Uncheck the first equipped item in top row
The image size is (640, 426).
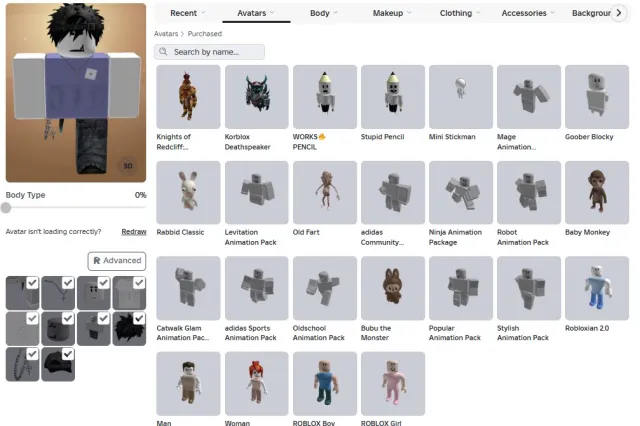33,282
